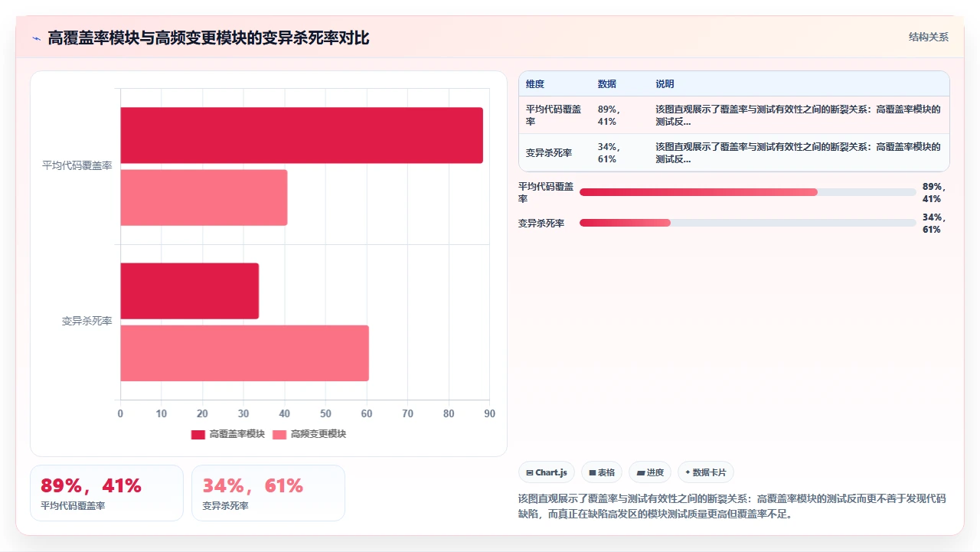Click the description paragraph at bottom right
The image size is (980, 552).
click(x=732, y=506)
